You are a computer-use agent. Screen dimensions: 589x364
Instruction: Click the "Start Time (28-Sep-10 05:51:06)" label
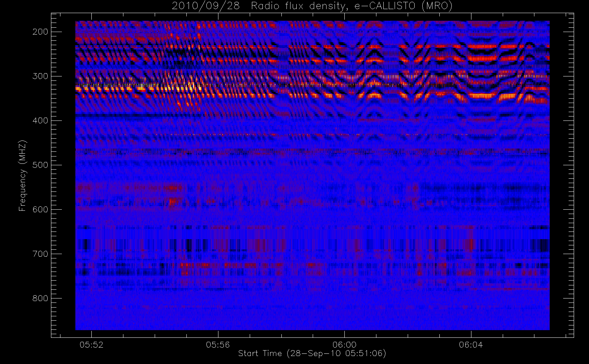point(312,353)
